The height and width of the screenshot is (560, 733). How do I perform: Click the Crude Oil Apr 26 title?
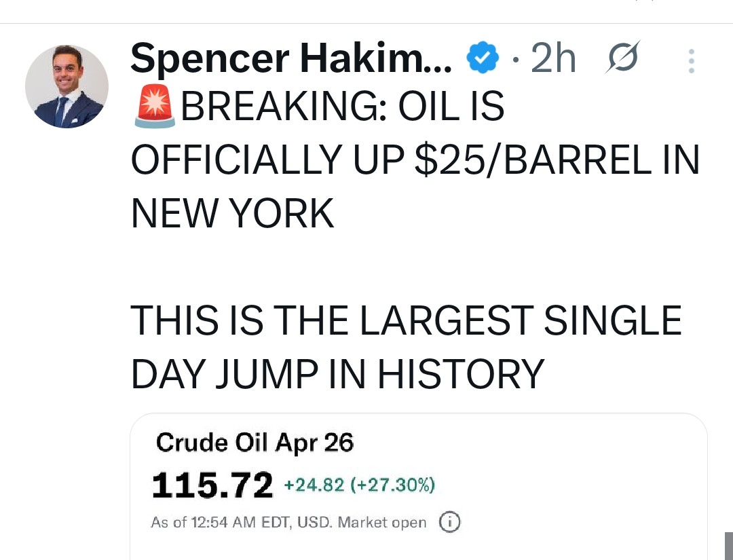click(x=255, y=443)
